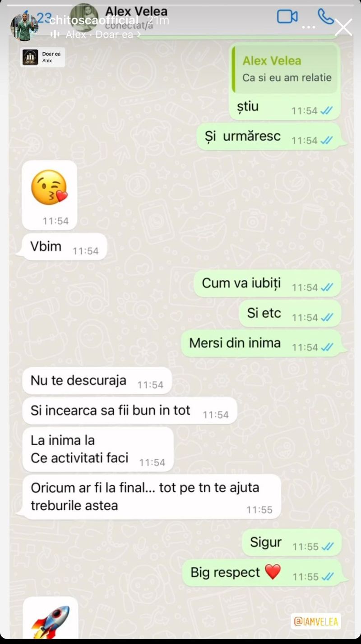The height and width of the screenshot is (644, 361).
Task: Open Alex Velea contact name header
Action: [136, 11]
